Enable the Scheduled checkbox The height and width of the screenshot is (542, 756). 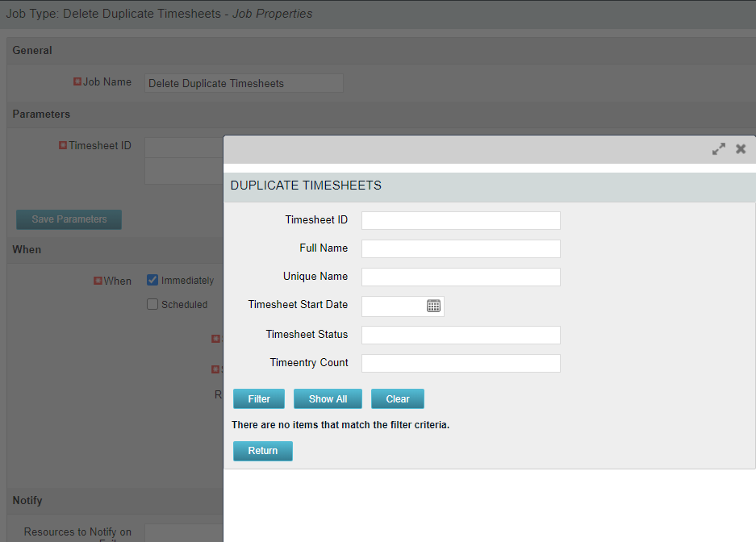[152, 304]
